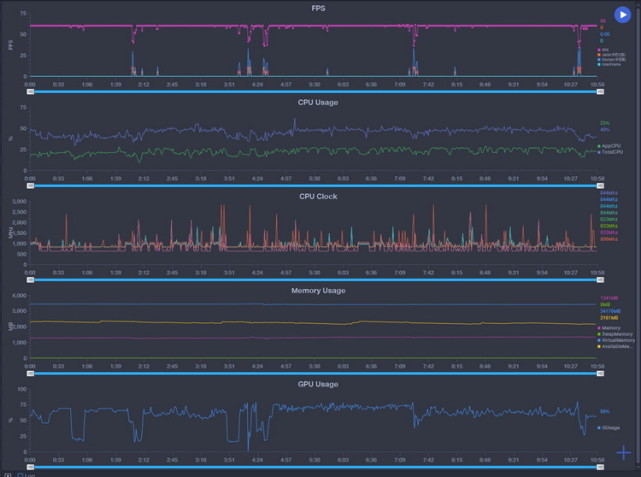
Task: Hide the SwapMemory series via legend
Action: pyautogui.click(x=614, y=334)
